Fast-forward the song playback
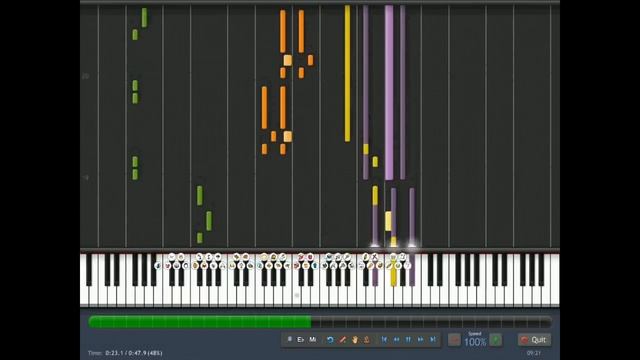 (x=421, y=340)
